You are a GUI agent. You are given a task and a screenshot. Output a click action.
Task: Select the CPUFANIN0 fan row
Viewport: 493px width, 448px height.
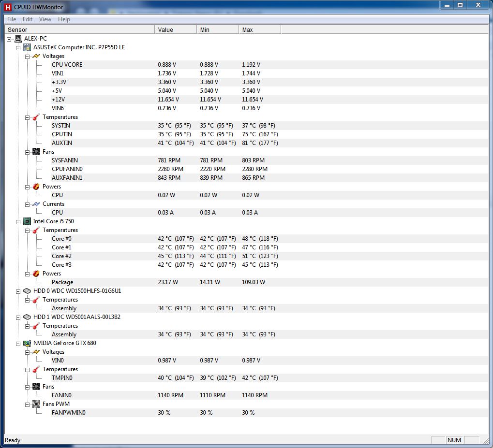270,169
